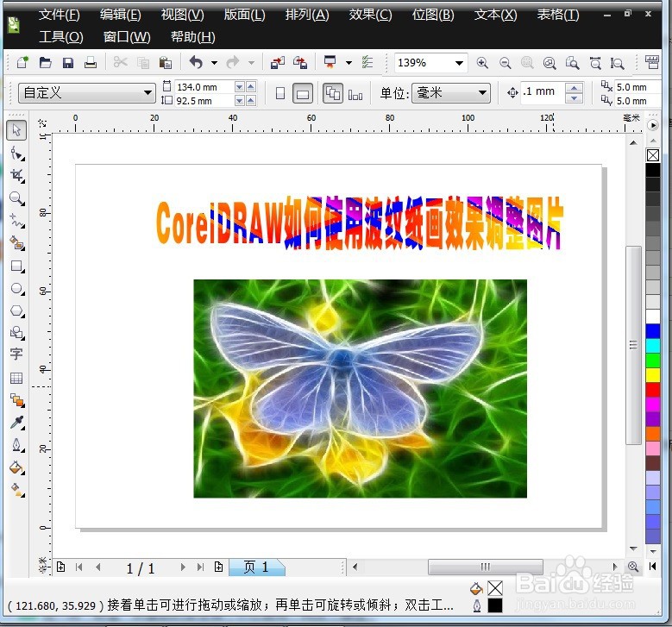This screenshot has width=672, height=627.
Task: Click the page width 134.0 mm field
Action: [x=204, y=87]
